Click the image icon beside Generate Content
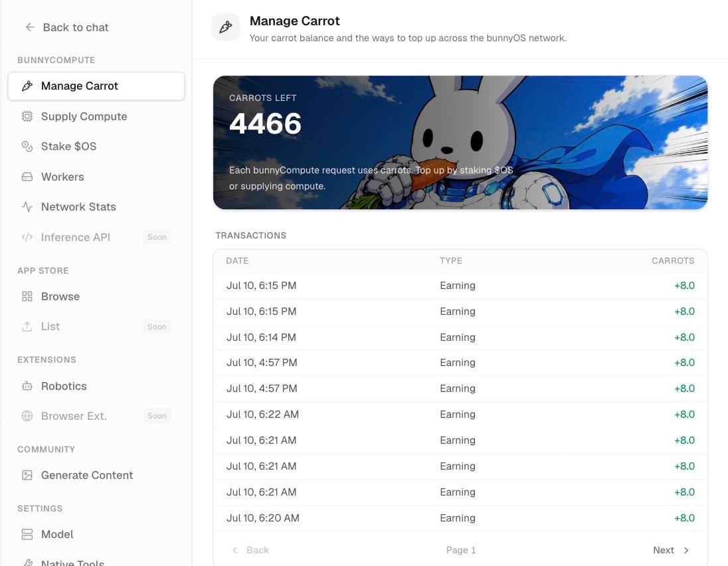This screenshot has width=728, height=566. (x=27, y=475)
